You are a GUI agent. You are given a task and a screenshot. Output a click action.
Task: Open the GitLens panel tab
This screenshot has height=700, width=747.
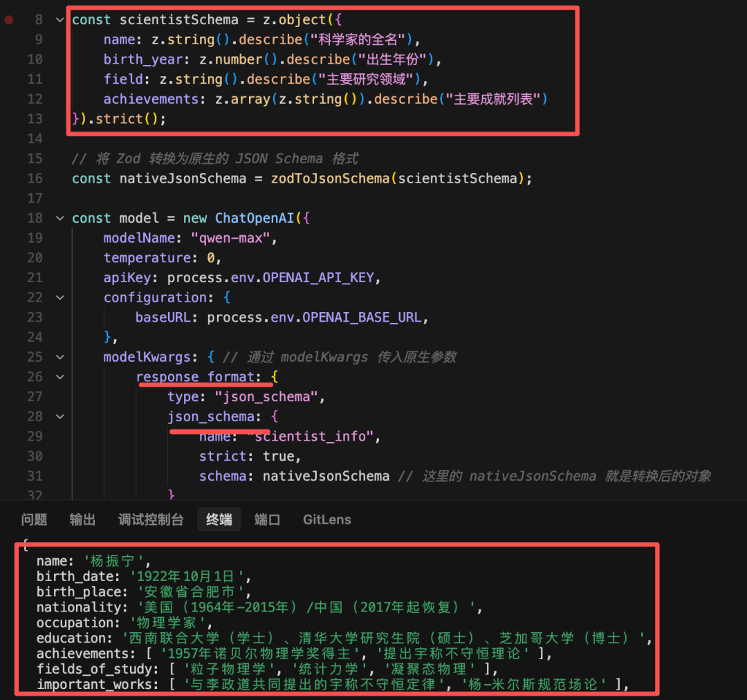(326, 519)
